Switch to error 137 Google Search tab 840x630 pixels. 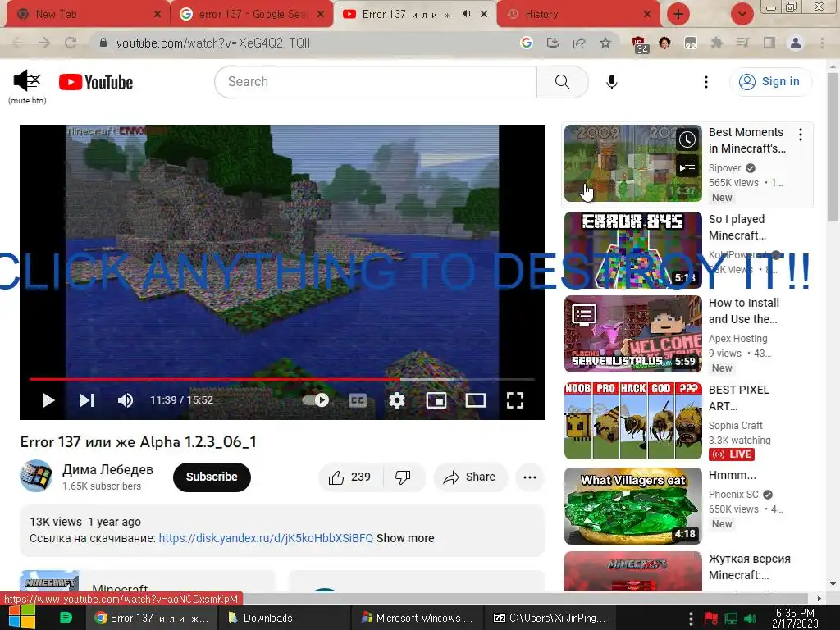252,14
